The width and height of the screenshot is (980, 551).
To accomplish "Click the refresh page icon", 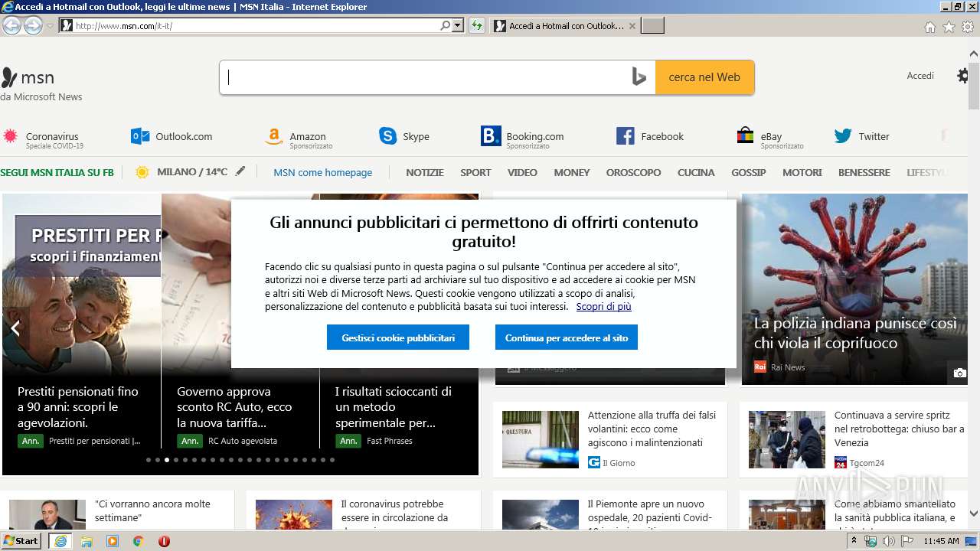I will click(477, 25).
